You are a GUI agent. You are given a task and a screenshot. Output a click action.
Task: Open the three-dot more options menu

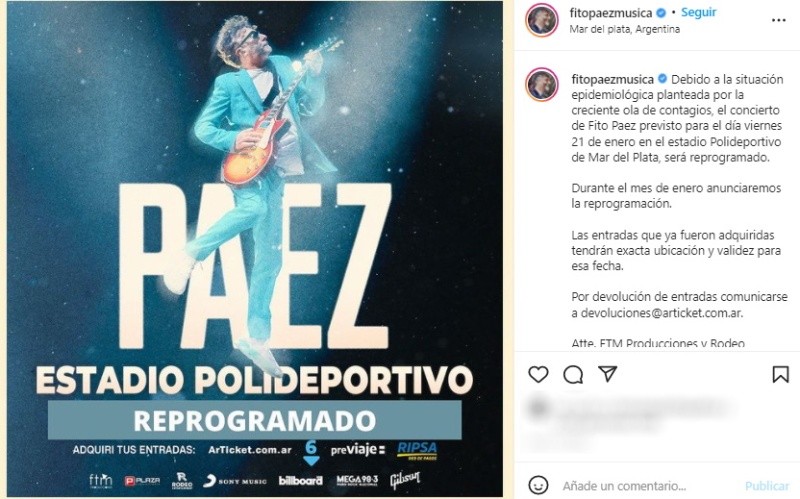pyautogui.click(x=779, y=20)
